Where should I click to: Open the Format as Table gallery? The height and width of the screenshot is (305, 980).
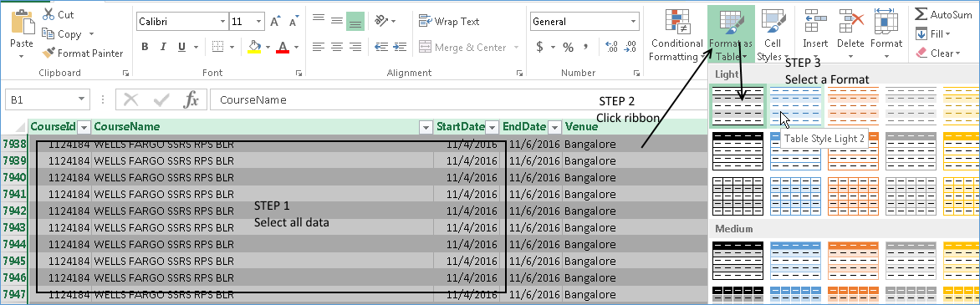click(731, 35)
